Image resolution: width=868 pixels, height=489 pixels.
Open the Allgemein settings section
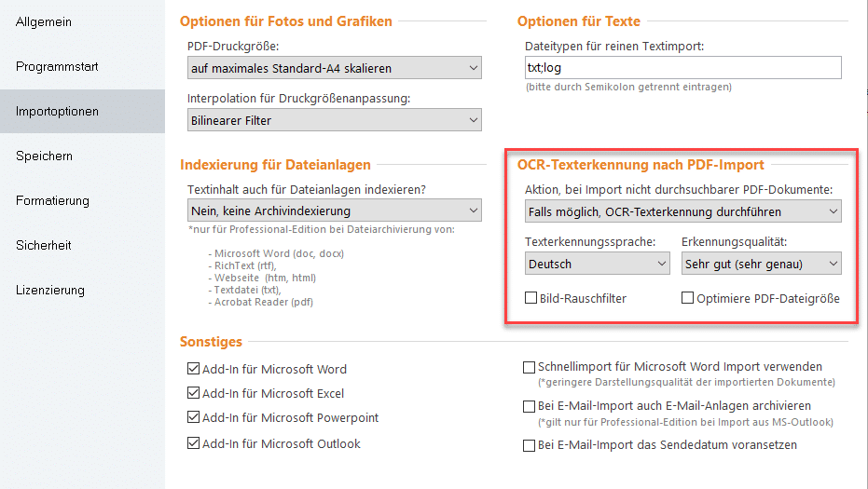pyautogui.click(x=44, y=21)
